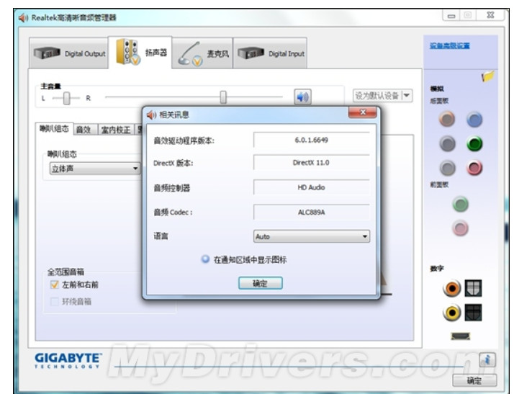
Task: Close the 相关讯息 dialog with red X
Action: click(362, 112)
